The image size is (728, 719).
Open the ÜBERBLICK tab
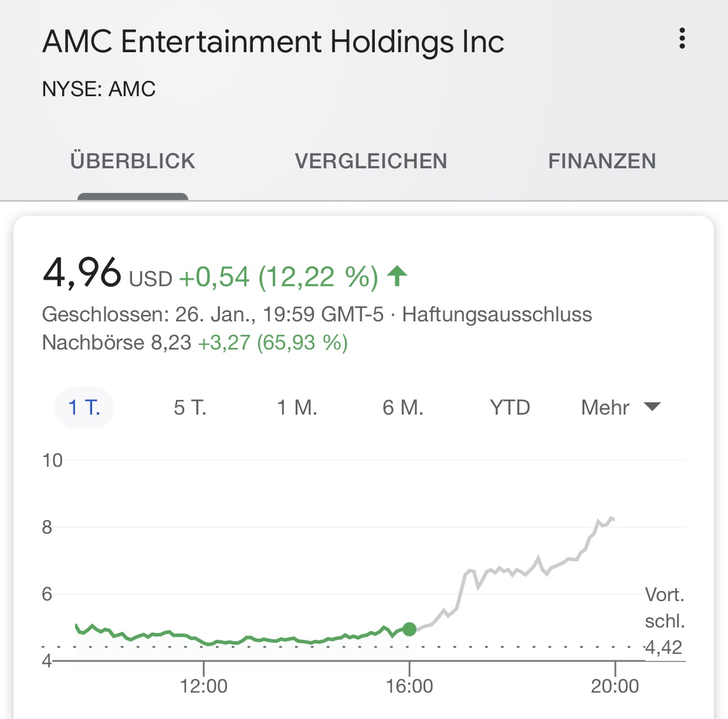pos(133,161)
